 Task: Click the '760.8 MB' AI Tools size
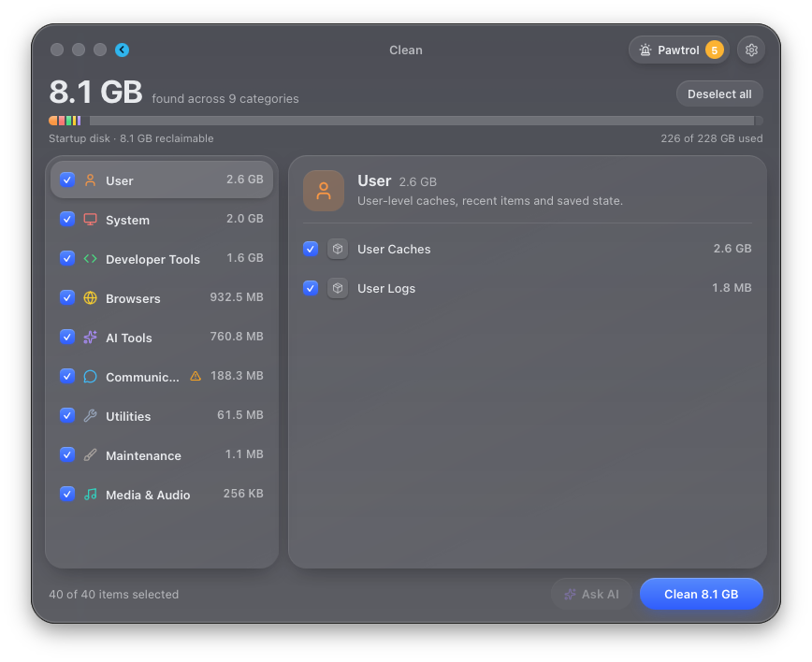coord(237,337)
